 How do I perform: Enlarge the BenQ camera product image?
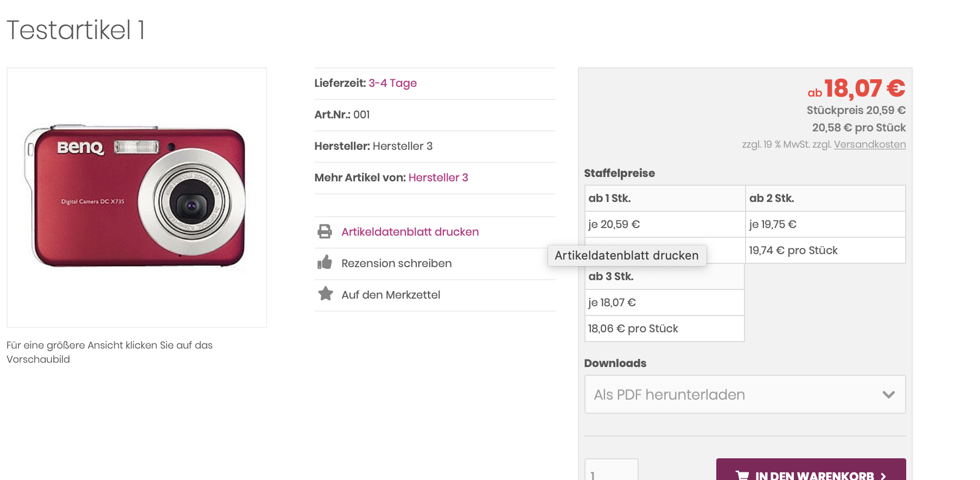coord(137,197)
